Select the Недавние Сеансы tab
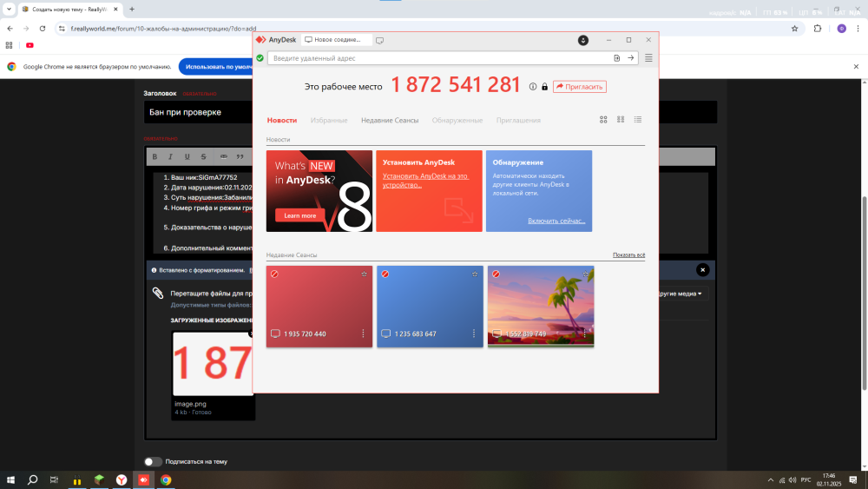This screenshot has width=868, height=489. pyautogui.click(x=390, y=120)
